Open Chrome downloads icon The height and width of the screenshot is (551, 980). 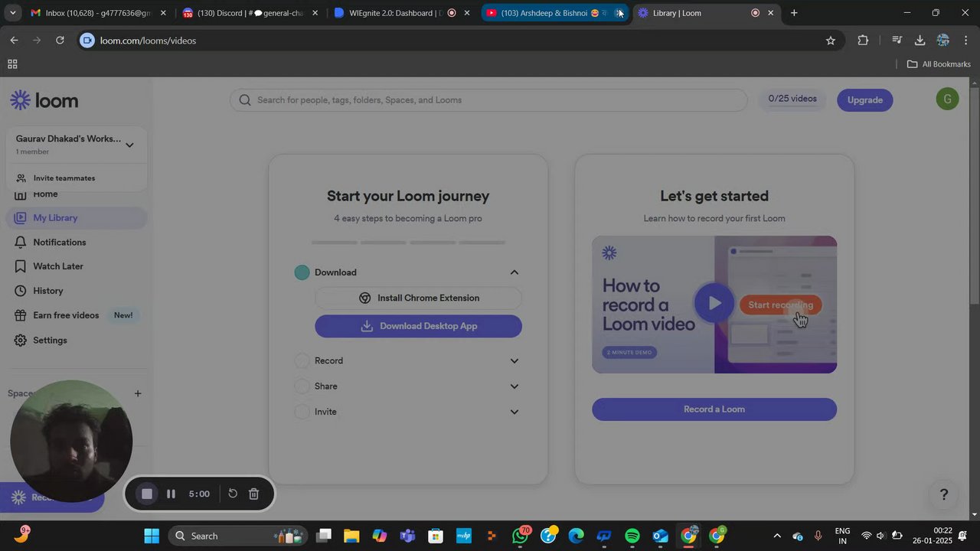(920, 41)
